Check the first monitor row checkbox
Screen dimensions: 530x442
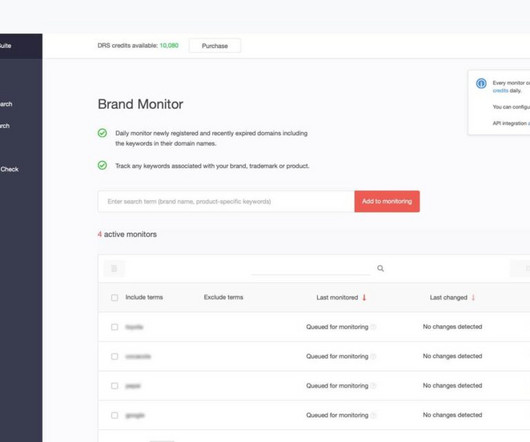coord(115,327)
